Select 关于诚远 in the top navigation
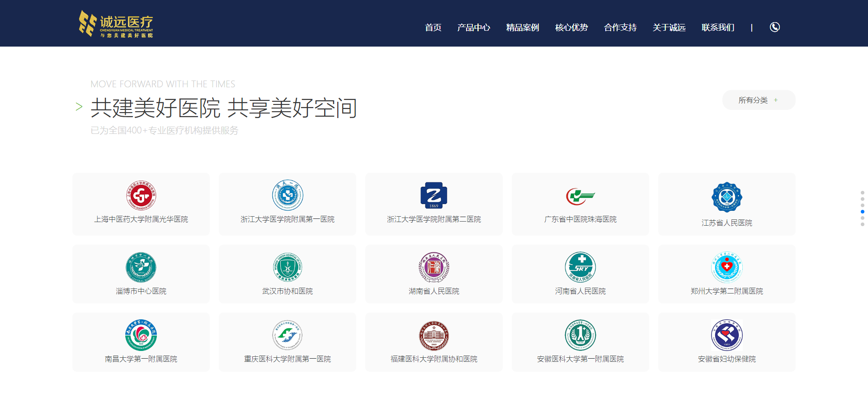 669,28
